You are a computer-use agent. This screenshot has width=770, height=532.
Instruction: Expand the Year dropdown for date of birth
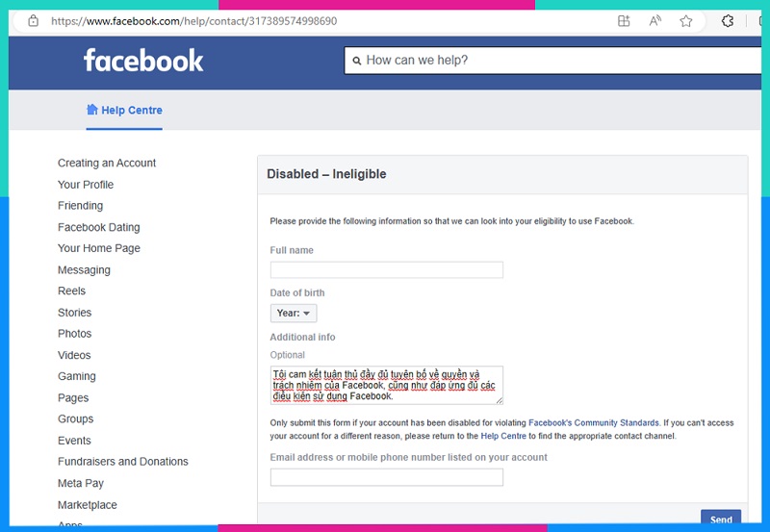click(x=294, y=313)
